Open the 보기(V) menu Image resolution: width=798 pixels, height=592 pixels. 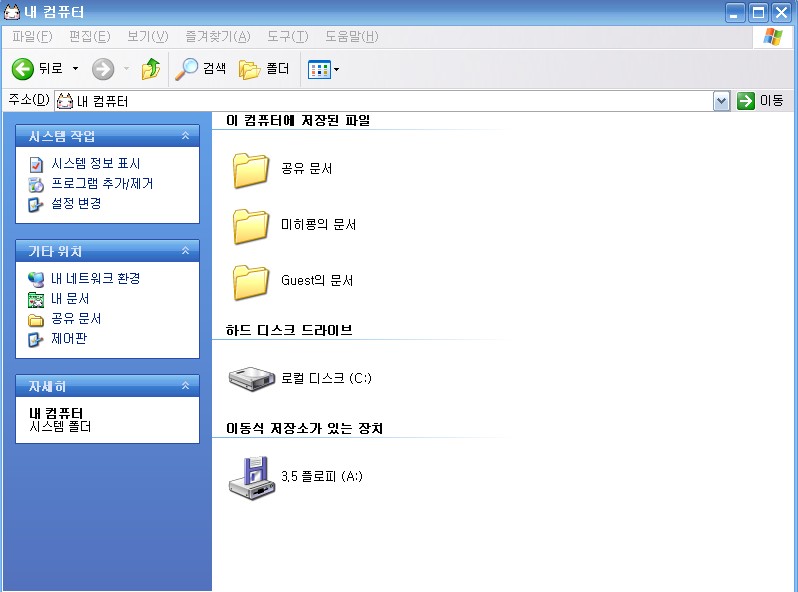click(148, 37)
